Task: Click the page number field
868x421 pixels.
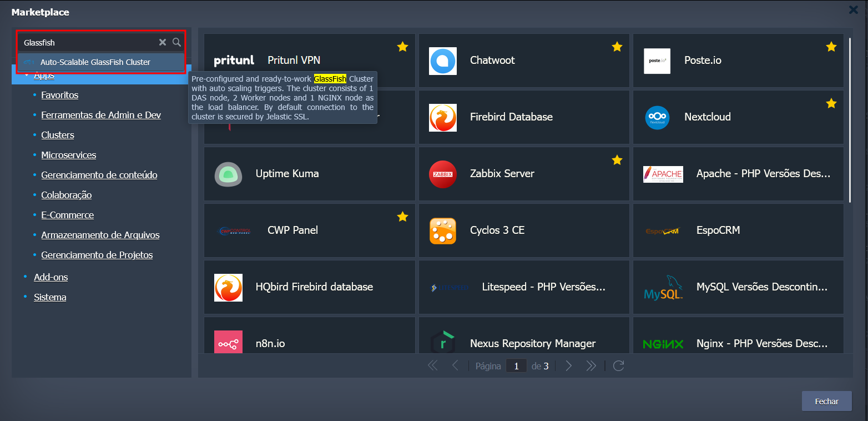Action: coord(516,366)
